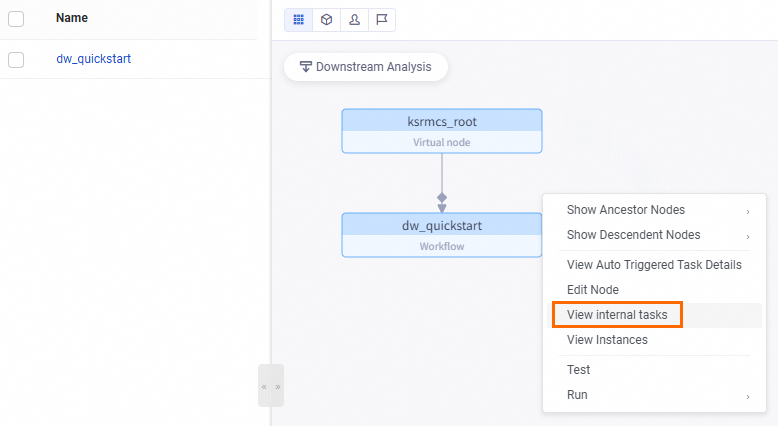Toggle the select-all checkbox beside Name
Image resolution: width=778 pixels, height=426 pixels.
pyautogui.click(x=16, y=19)
